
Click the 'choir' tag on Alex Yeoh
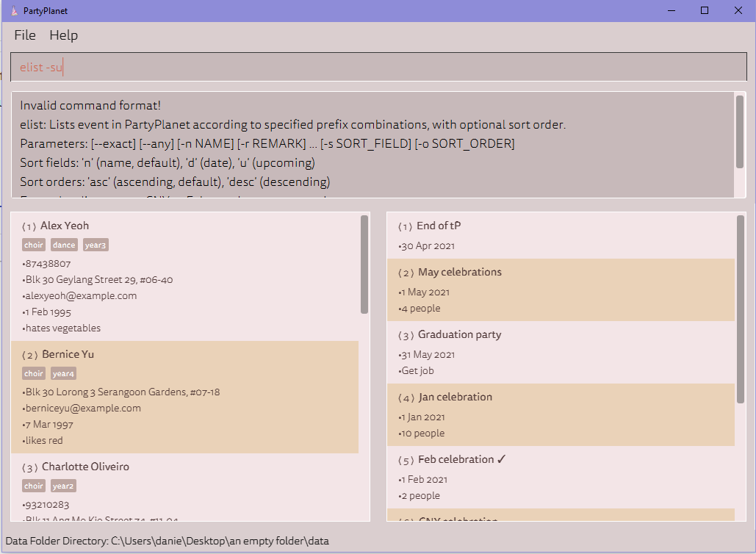click(34, 245)
